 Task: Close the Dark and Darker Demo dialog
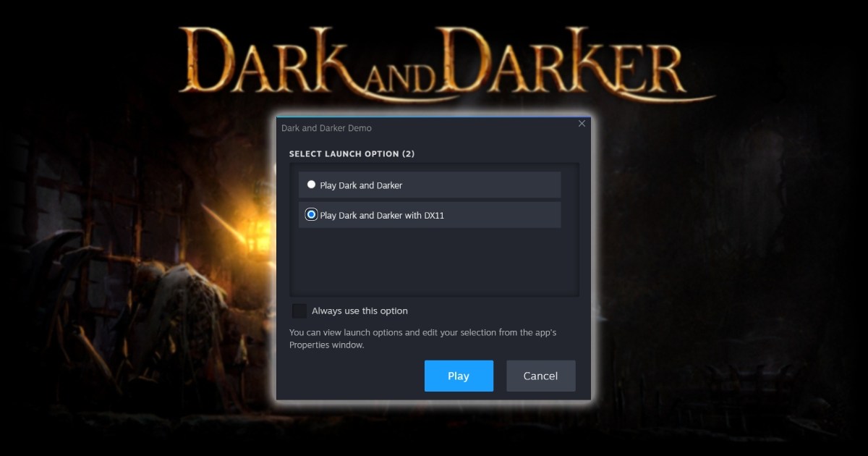point(582,124)
